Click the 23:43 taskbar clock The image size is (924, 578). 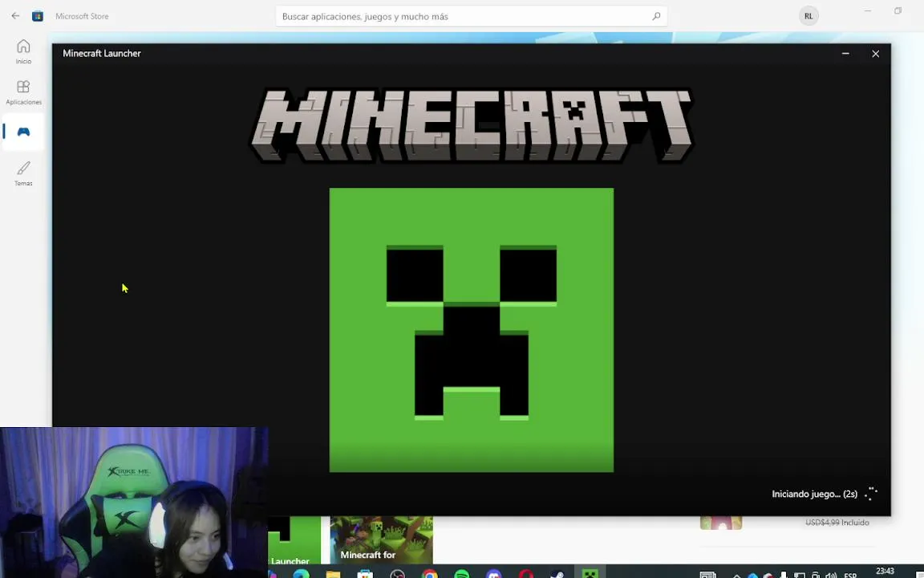pos(885,572)
